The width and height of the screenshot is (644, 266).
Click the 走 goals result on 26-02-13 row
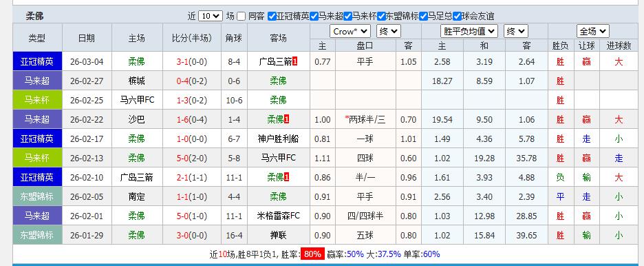tap(619, 158)
